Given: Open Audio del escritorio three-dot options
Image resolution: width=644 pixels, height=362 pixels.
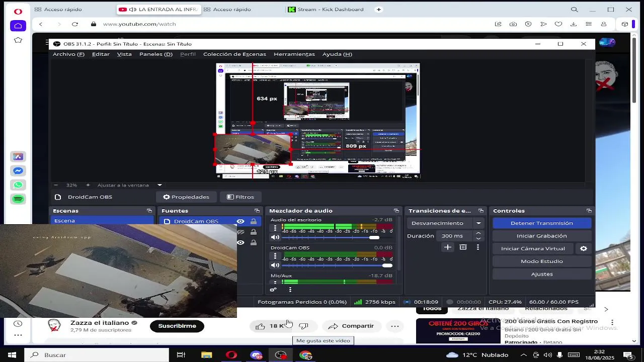Looking at the screenshot, I should (275, 228).
